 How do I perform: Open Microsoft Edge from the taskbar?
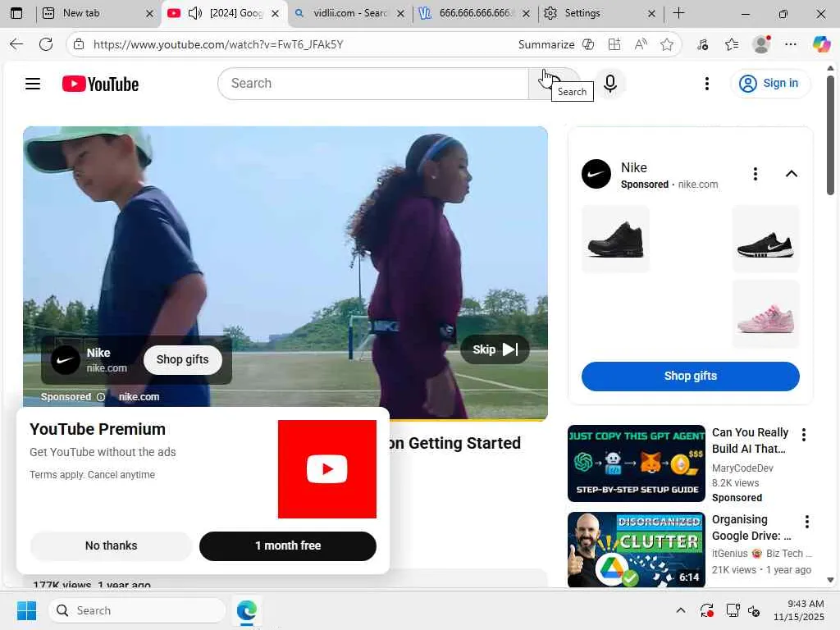click(x=246, y=610)
